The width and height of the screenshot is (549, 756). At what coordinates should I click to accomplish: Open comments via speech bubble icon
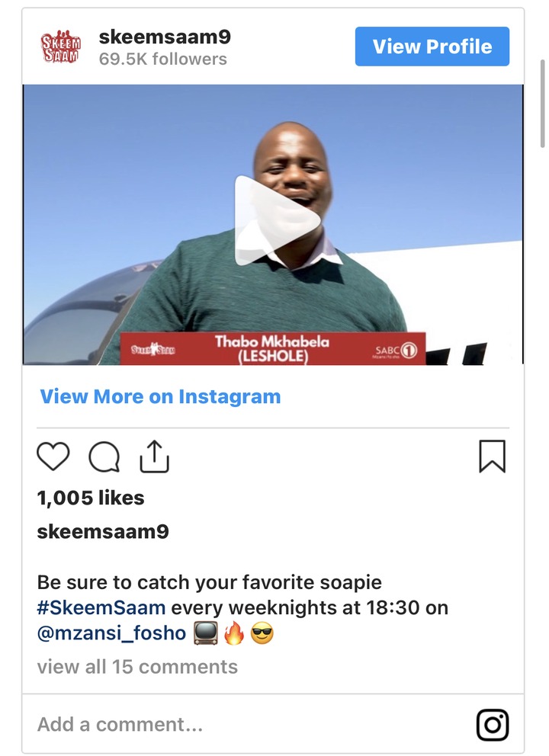click(x=104, y=456)
